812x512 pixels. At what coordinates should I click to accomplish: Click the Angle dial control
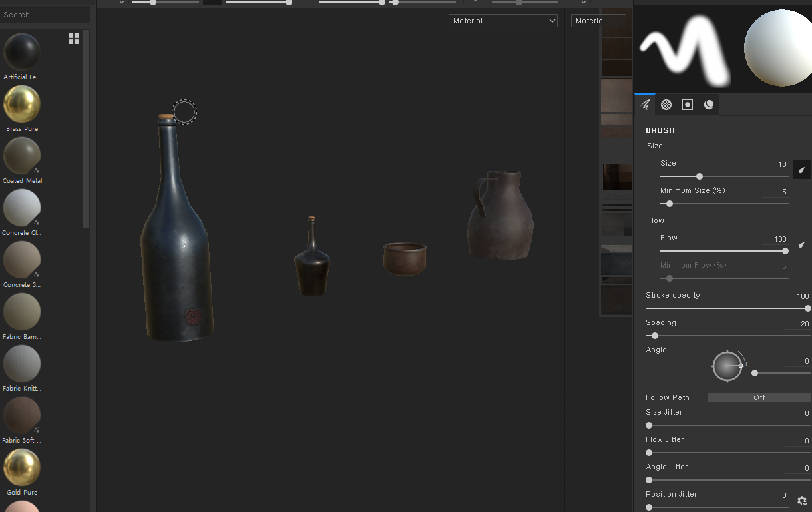[x=727, y=366]
